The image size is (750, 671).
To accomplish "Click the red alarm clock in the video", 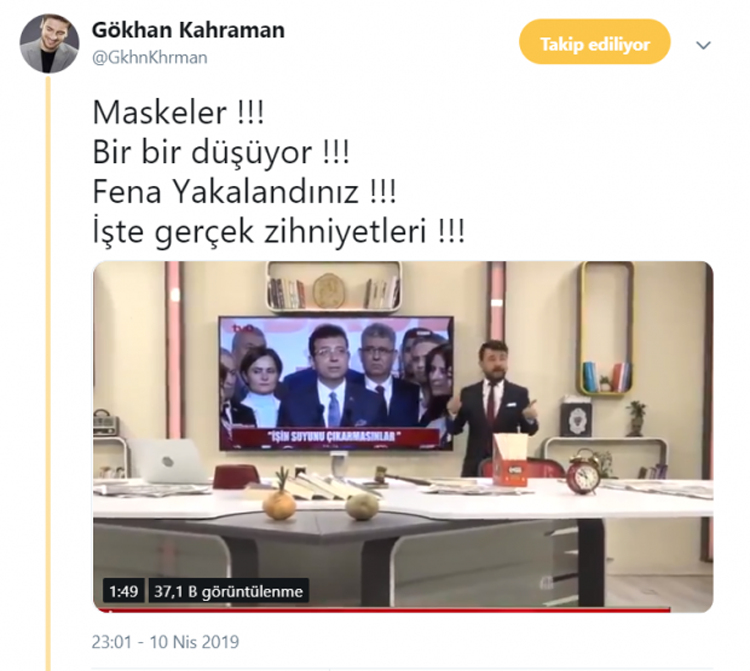I will click(x=583, y=472).
